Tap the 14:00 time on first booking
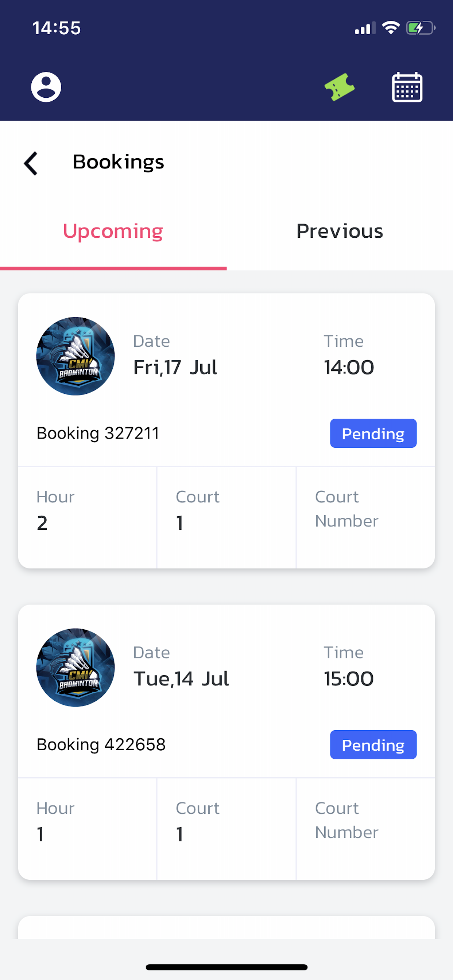Screen dimensions: 453x980 [349, 367]
